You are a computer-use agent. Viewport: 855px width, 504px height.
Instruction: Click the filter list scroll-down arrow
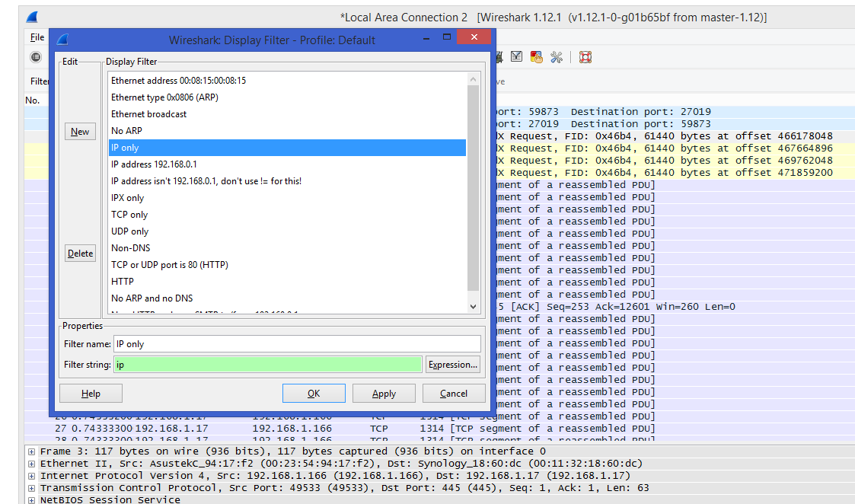(474, 307)
